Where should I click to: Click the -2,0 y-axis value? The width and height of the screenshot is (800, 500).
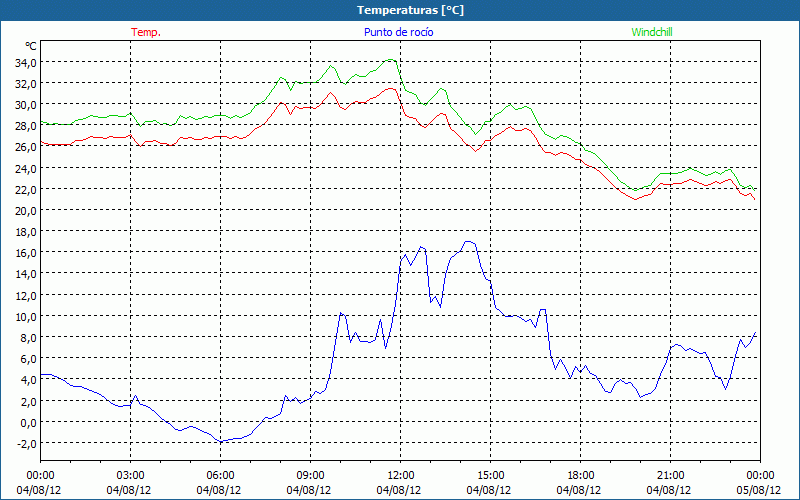click(x=27, y=443)
